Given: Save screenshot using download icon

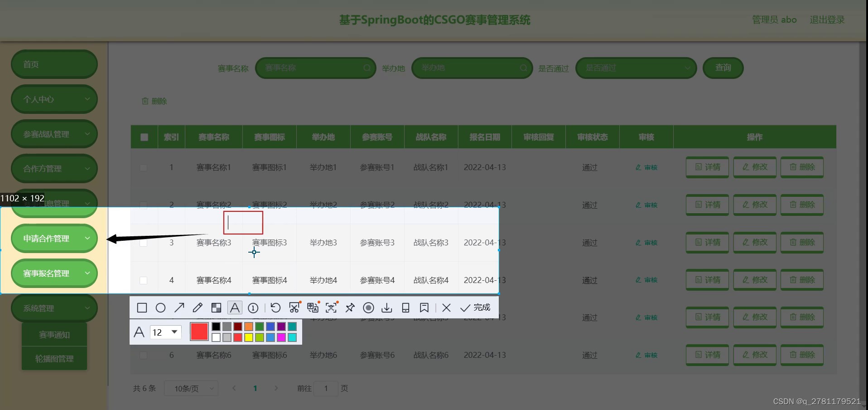Looking at the screenshot, I should (387, 308).
